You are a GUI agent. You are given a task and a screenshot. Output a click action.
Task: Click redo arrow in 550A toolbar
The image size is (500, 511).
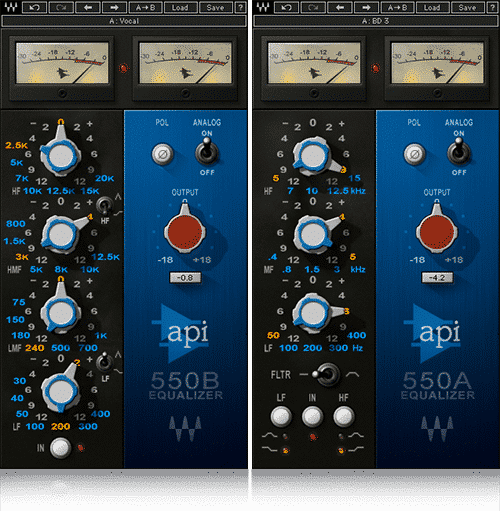(313, 7)
